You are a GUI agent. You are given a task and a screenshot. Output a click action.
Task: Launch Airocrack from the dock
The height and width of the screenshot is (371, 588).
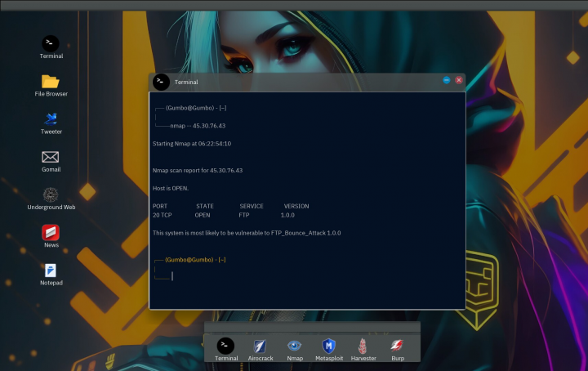(x=260, y=346)
